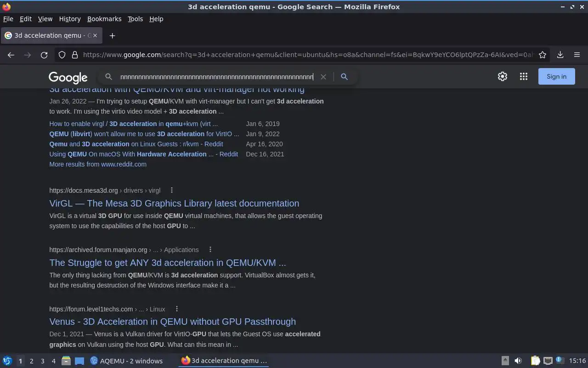Switch to workspace 4

click(x=53, y=361)
